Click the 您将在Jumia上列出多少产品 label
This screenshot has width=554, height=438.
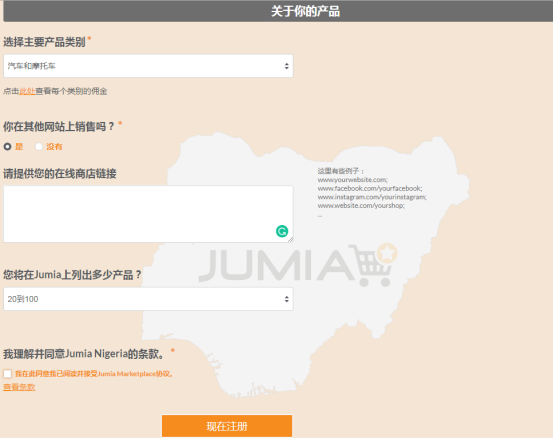(x=72, y=274)
